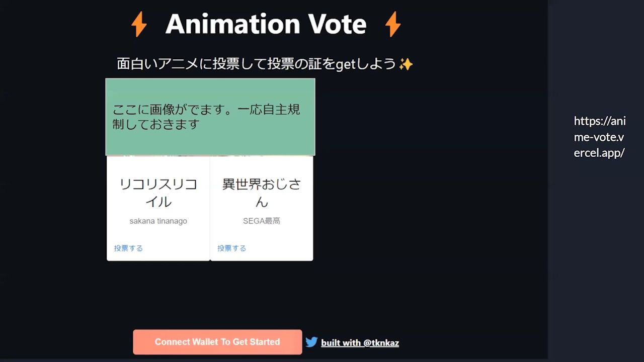Click the sakana tinanago caption
Screen dimensions: 644x362
(x=158, y=221)
